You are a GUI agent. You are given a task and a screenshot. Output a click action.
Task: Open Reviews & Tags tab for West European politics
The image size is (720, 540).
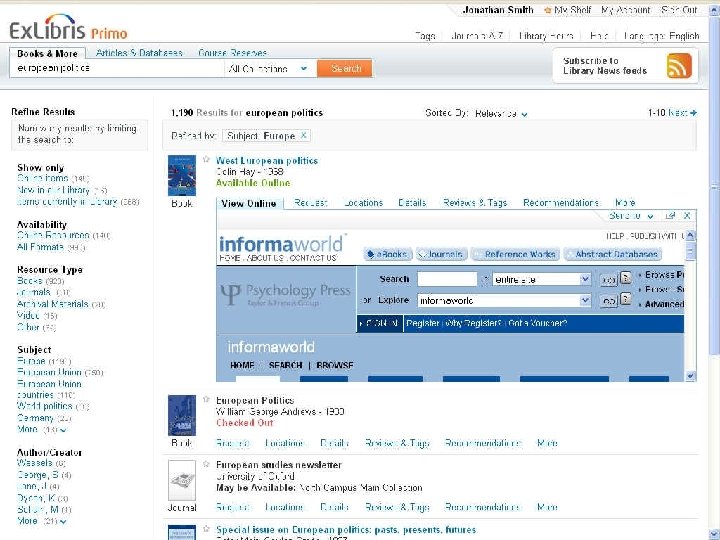[475, 202]
